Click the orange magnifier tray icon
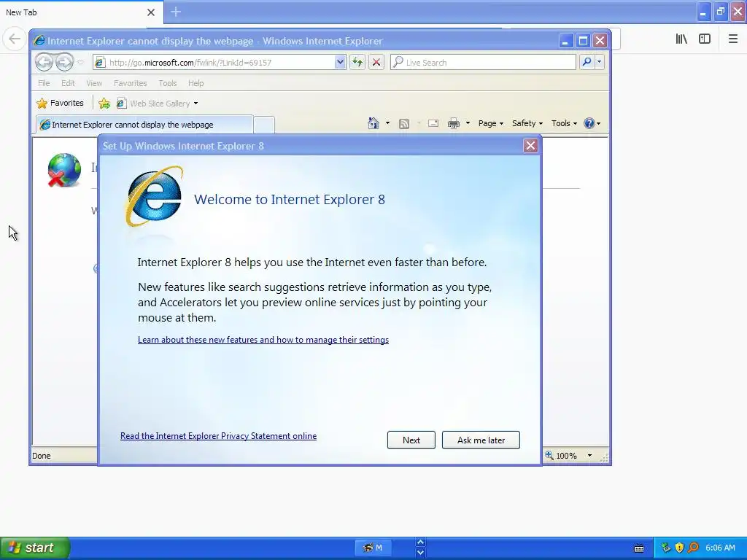 [x=693, y=548]
